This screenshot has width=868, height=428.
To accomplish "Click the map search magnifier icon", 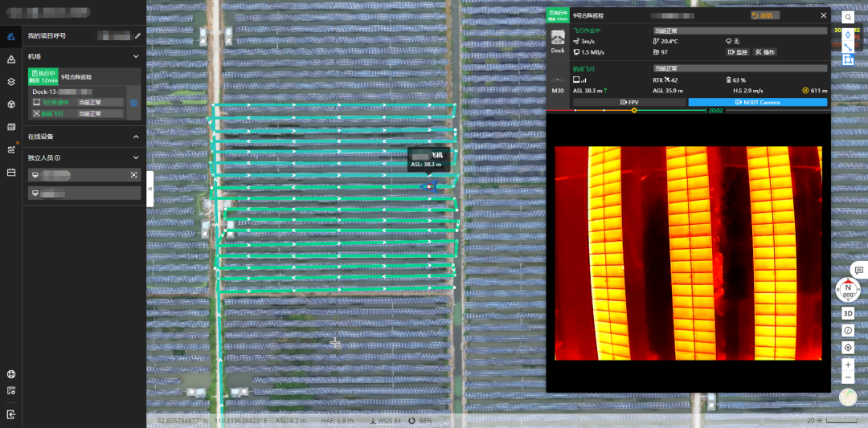I will (848, 17).
